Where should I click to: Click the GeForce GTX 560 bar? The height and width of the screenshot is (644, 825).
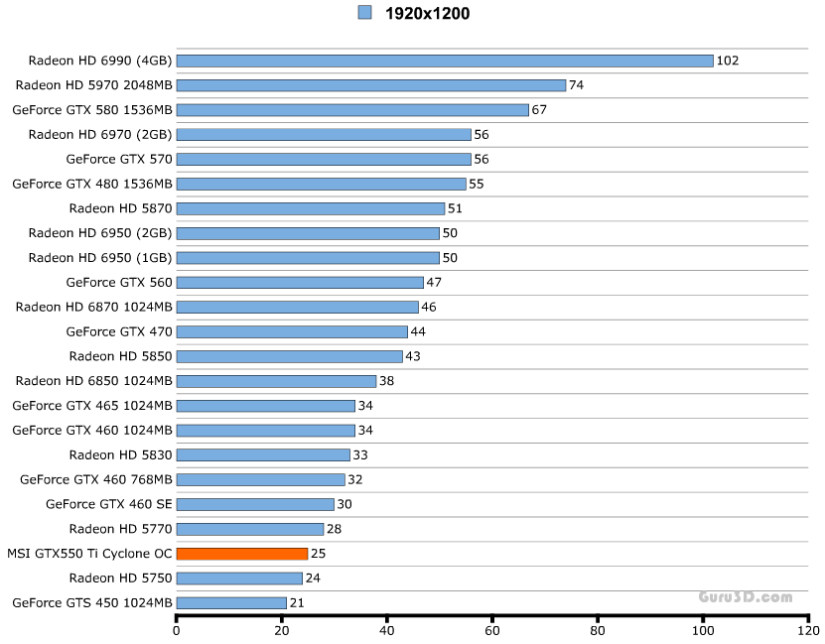[300, 283]
